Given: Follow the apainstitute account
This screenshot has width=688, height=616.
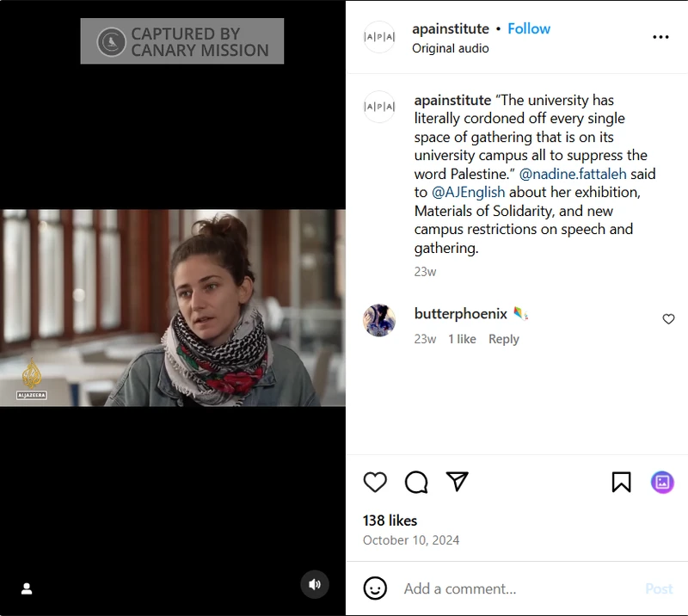Looking at the screenshot, I should tap(529, 28).
